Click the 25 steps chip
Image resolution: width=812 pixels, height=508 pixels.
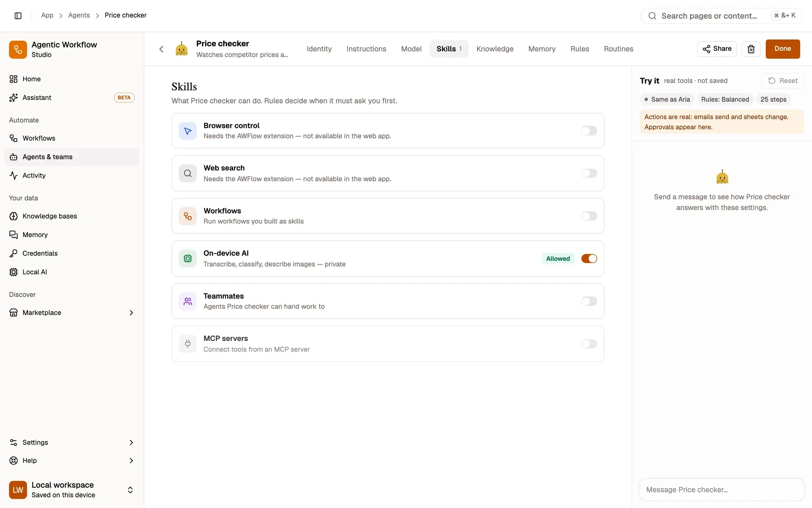[x=773, y=99]
